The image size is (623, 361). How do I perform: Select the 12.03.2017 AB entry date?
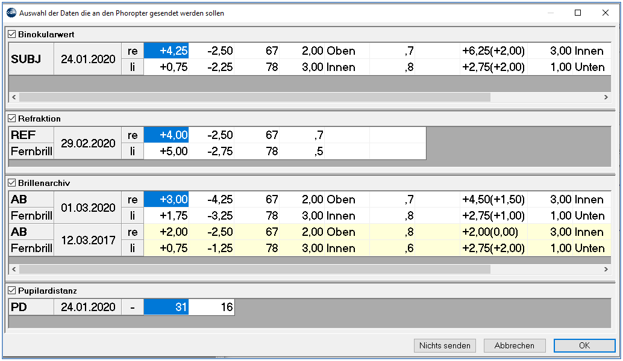tap(88, 240)
